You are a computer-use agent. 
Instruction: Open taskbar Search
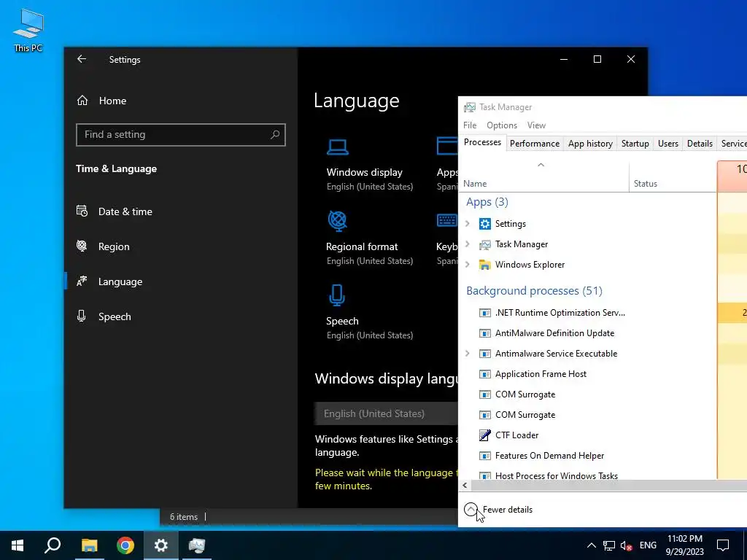pos(53,545)
